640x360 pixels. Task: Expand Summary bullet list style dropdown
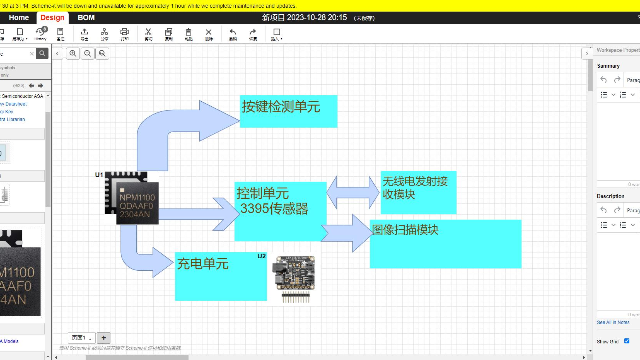click(613, 95)
